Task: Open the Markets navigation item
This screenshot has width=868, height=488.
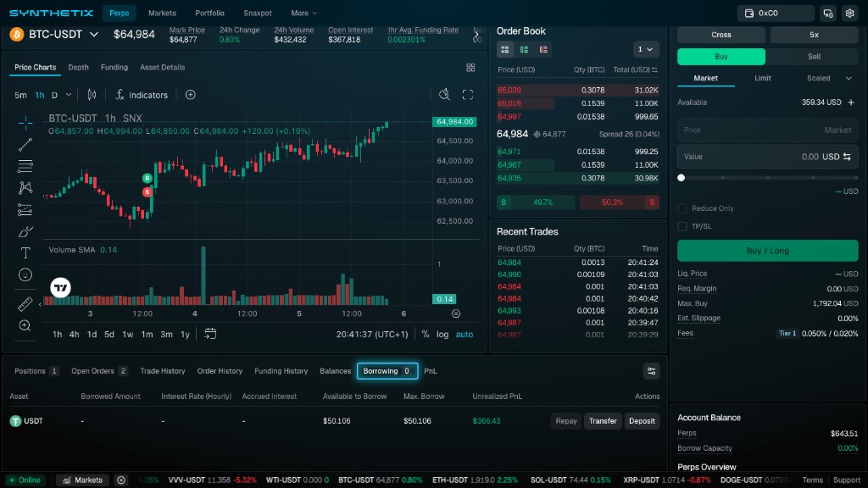Action: click(x=162, y=14)
